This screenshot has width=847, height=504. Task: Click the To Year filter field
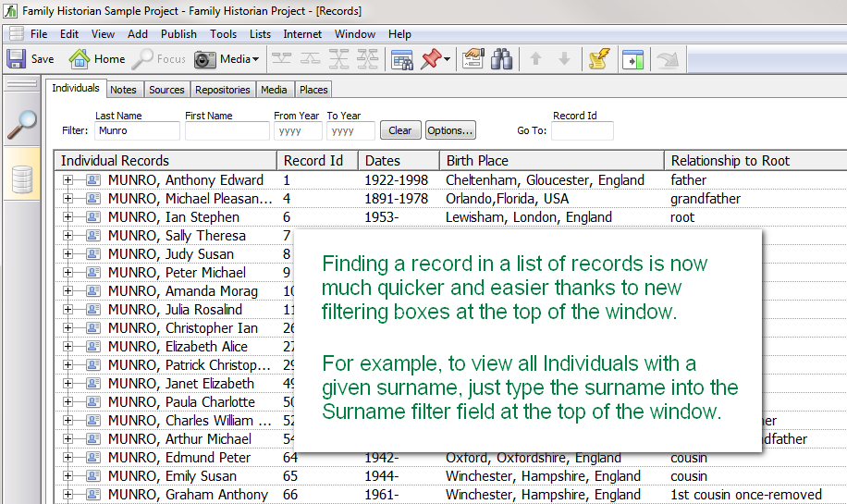point(350,130)
